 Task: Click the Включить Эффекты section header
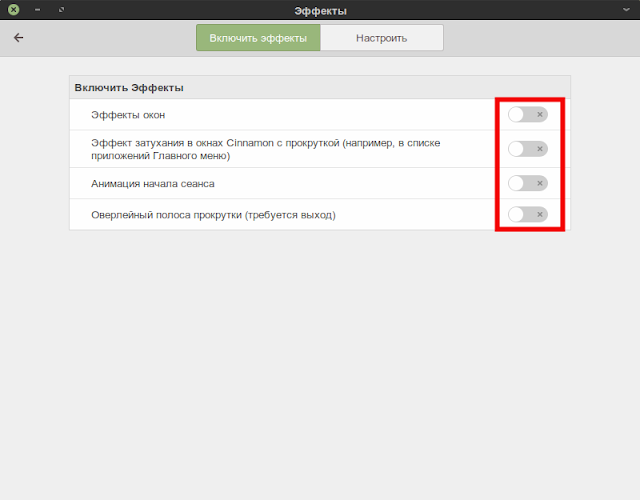point(129,88)
